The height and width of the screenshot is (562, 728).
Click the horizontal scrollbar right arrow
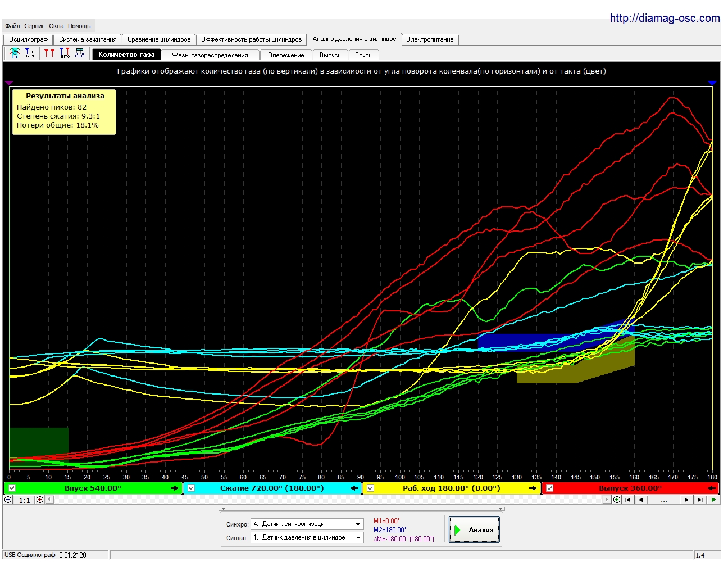(607, 500)
